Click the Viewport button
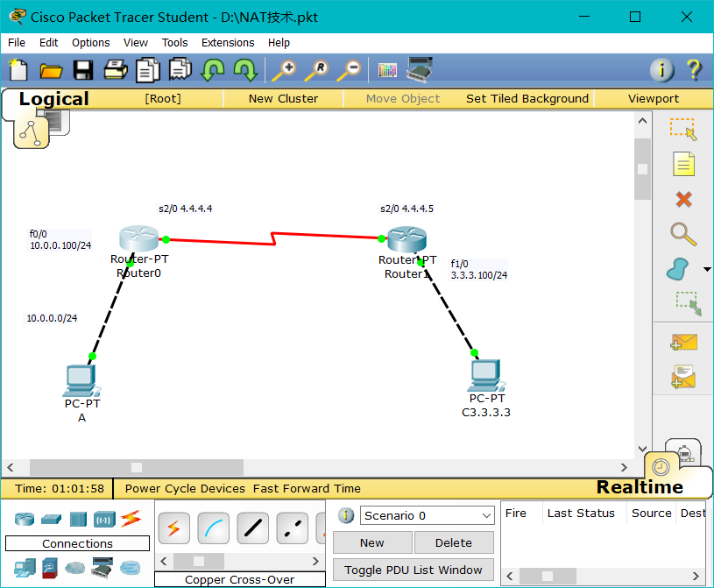 [654, 99]
